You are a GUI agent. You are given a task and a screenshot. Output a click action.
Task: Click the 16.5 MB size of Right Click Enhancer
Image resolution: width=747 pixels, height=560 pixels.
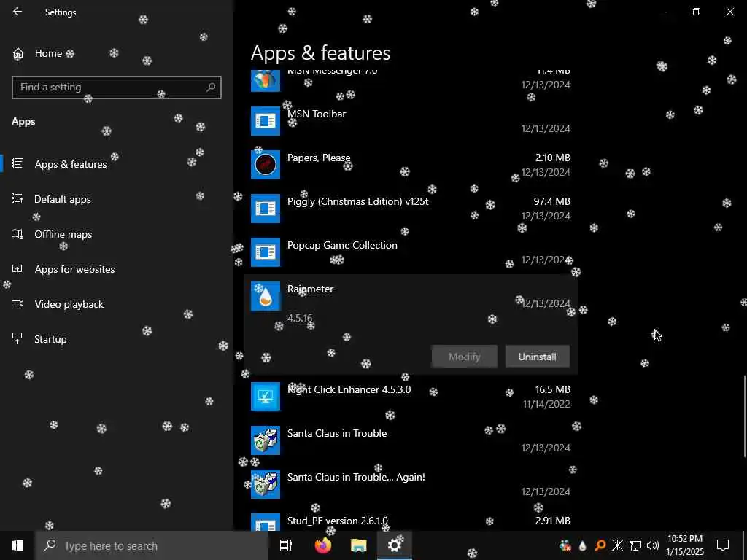pyautogui.click(x=553, y=389)
